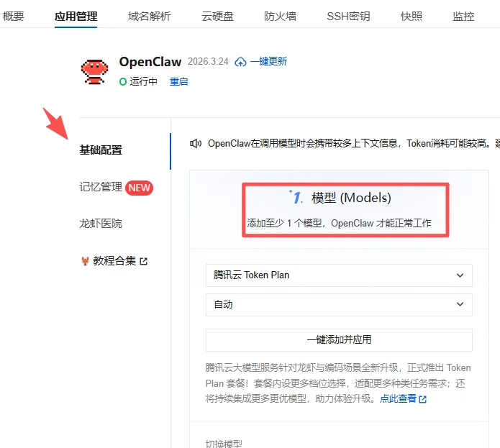Click the version number 2026.3.24
The height and width of the screenshot is (448, 500).
(x=208, y=62)
